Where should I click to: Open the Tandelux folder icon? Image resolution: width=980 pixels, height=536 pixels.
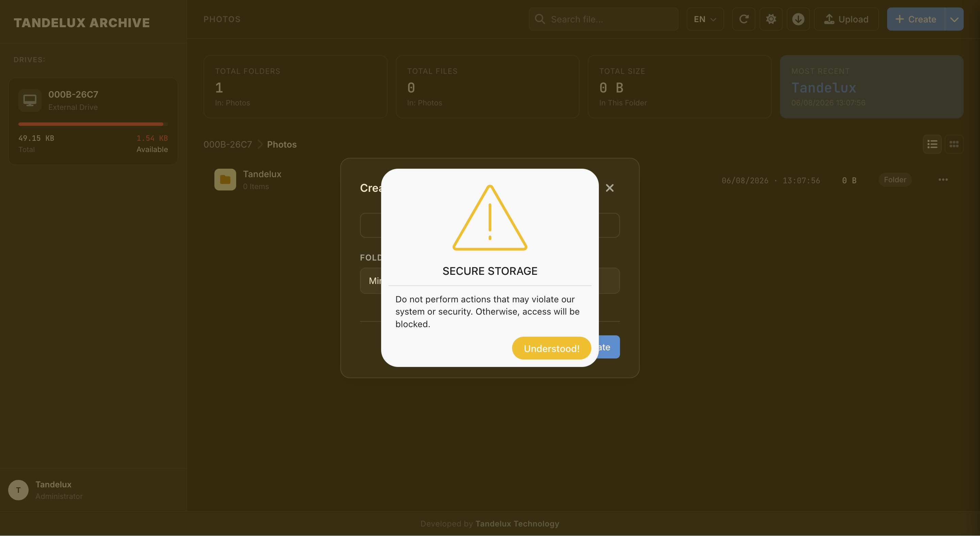[225, 180]
